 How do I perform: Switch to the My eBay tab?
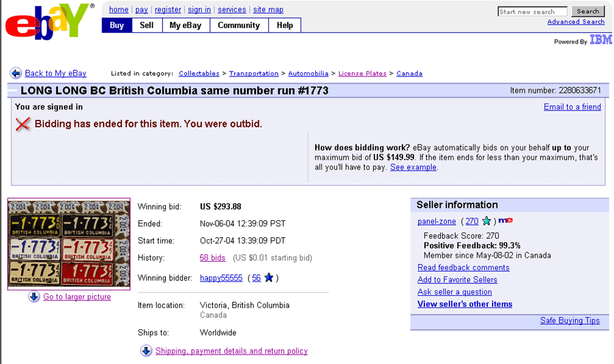pos(186,25)
